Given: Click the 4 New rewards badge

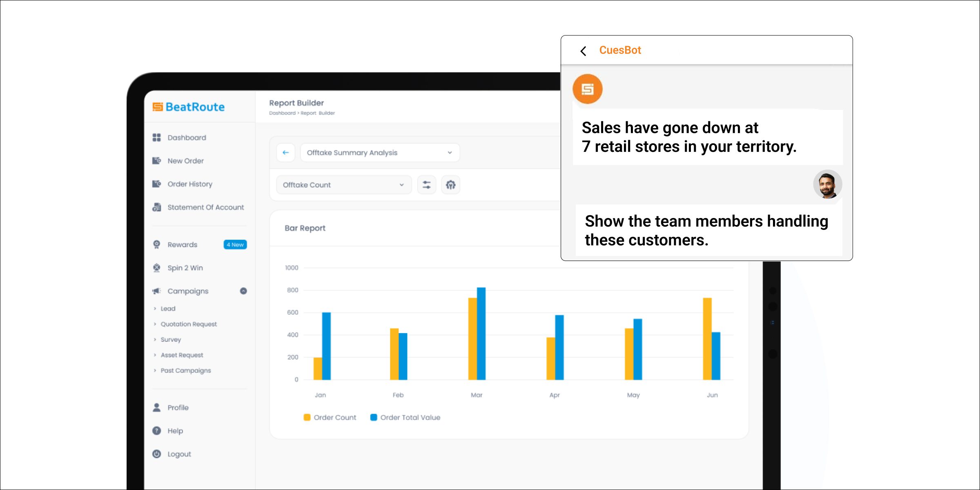Looking at the screenshot, I should [x=235, y=245].
